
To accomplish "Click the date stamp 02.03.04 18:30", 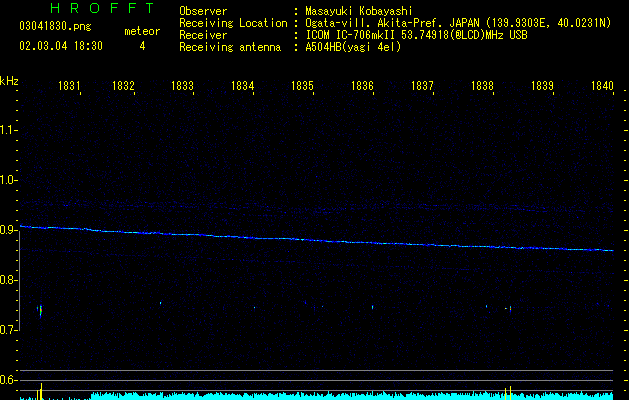I will tap(61, 46).
